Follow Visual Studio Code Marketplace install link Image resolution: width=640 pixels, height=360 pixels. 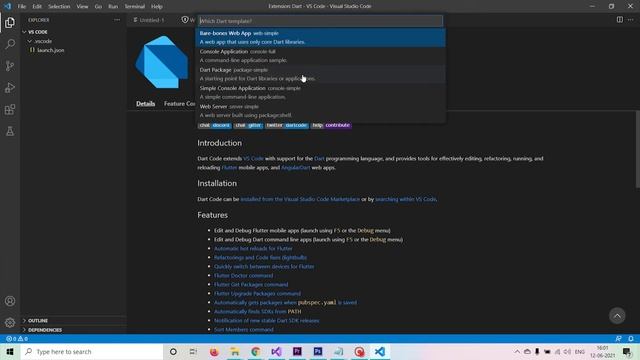click(x=300, y=199)
